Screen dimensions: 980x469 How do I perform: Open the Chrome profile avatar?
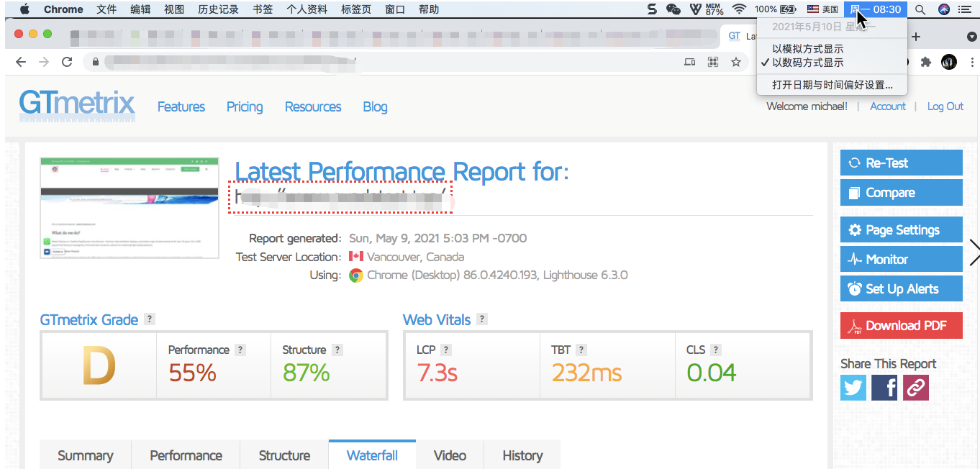coord(949,63)
